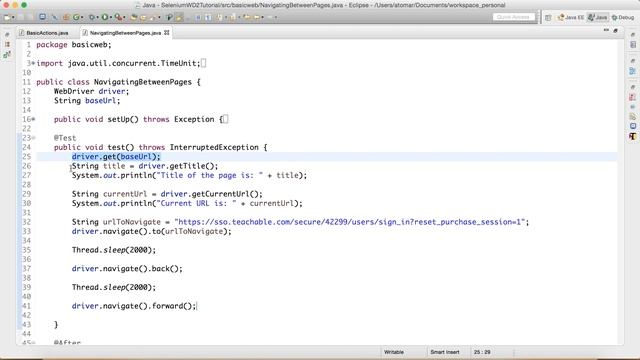The height and width of the screenshot is (360, 640).
Task: Toggle Show Whitespace Characters toolbar button
Action: click(208, 17)
